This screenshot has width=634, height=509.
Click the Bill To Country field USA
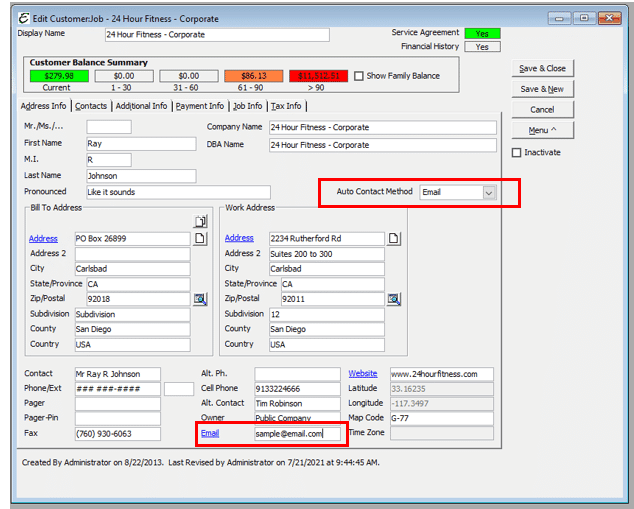[133, 345]
